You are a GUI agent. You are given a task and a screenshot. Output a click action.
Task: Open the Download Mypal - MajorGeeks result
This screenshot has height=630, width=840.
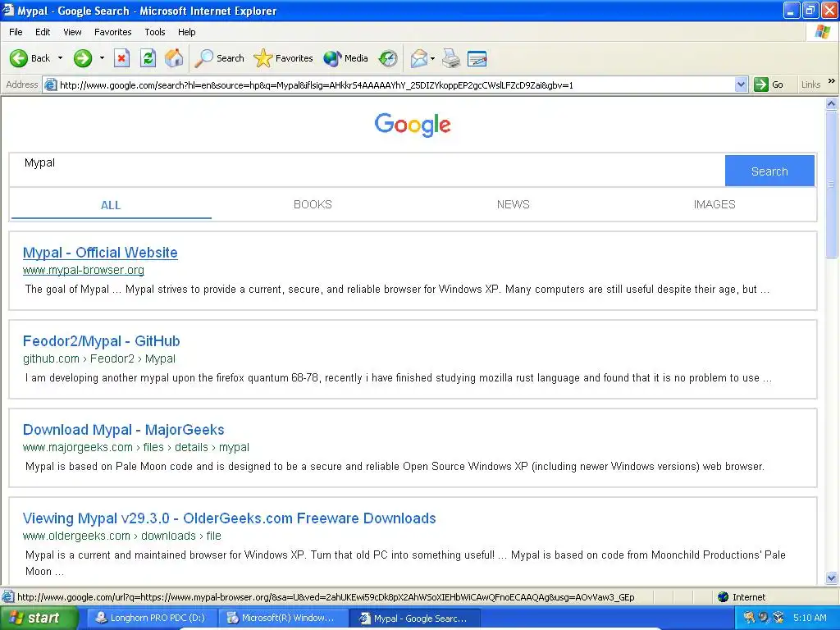[123, 430]
